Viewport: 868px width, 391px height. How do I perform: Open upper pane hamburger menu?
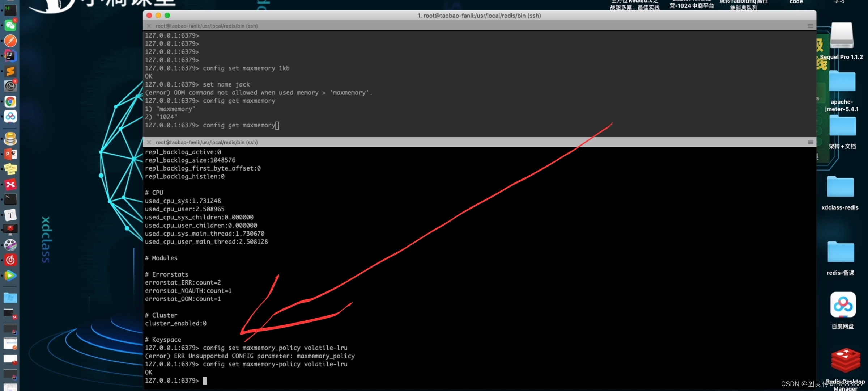click(810, 26)
